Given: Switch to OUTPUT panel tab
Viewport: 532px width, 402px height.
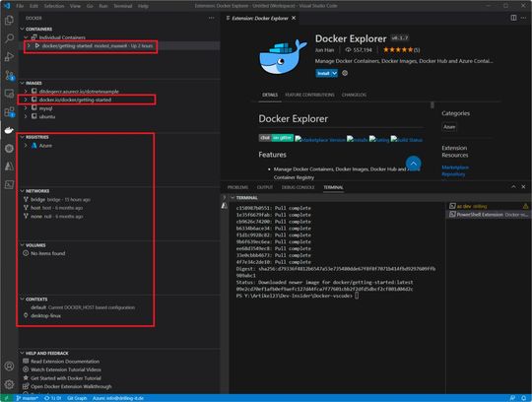Looking at the screenshot, I should 265,187.
